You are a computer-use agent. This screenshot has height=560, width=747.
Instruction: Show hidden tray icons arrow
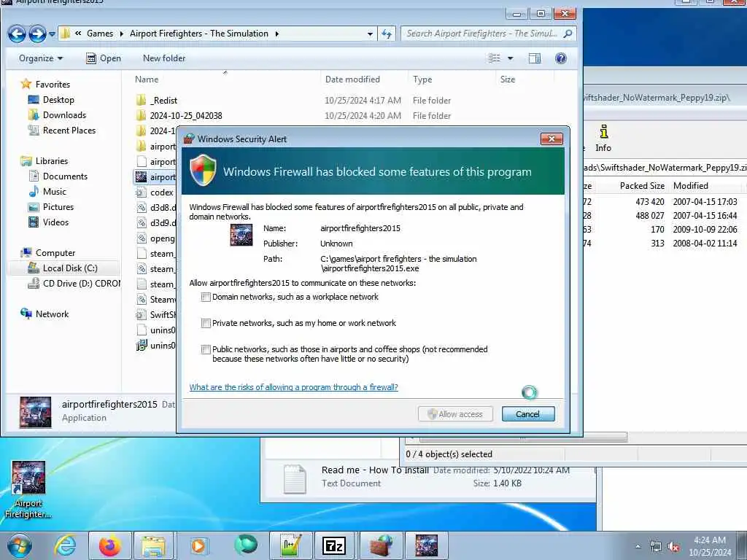click(638, 546)
